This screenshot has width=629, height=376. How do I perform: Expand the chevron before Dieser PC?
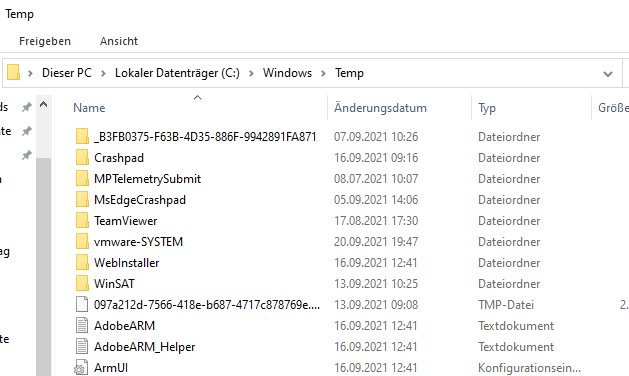coord(30,73)
